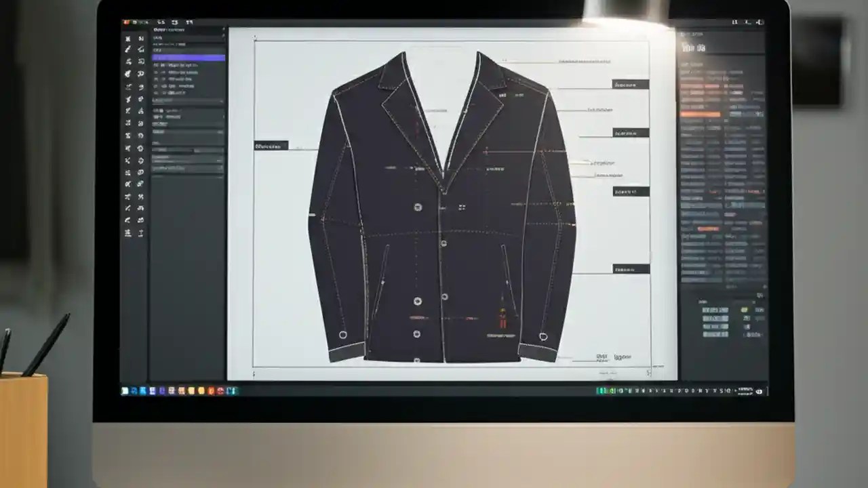Activate the stitch tool below the pen icon

click(127, 61)
